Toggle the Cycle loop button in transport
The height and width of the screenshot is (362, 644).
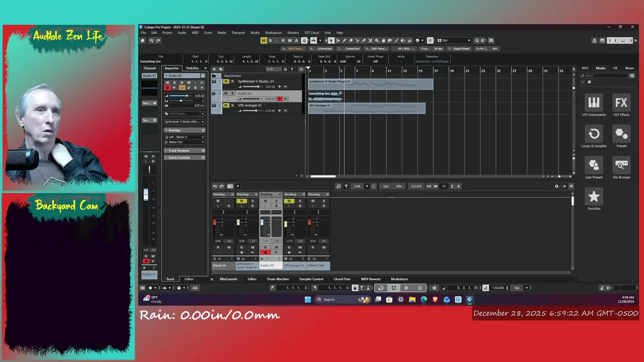pyautogui.click(x=381, y=288)
